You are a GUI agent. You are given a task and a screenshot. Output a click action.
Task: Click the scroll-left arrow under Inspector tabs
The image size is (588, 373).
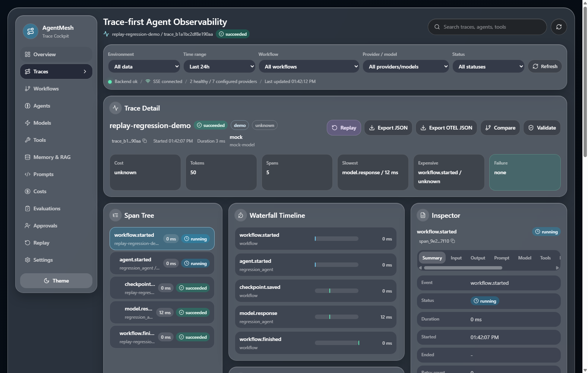tap(421, 268)
